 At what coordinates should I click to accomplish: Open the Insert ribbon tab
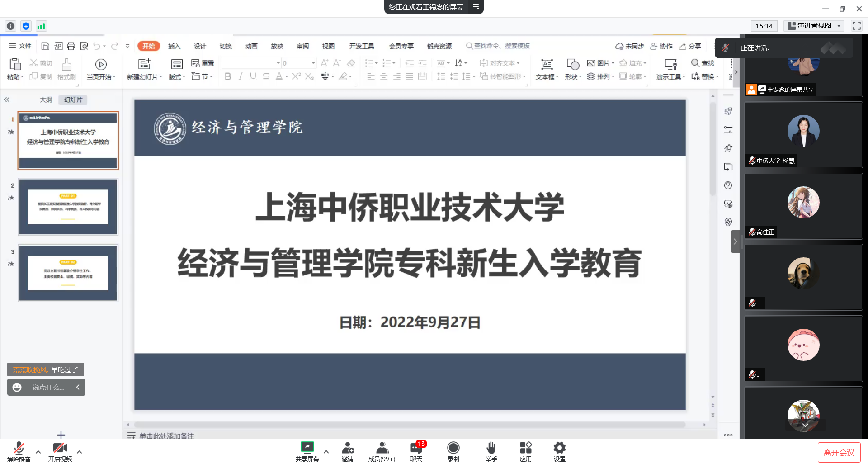(174, 46)
